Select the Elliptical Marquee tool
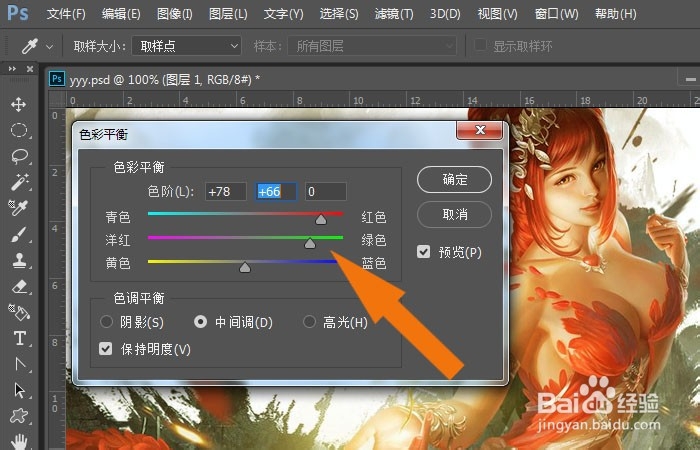 [x=18, y=131]
